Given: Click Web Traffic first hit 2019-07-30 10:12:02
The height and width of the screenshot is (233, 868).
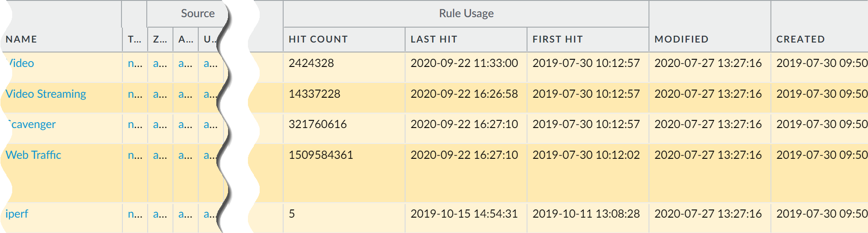Looking at the screenshot, I should pyautogui.click(x=586, y=155).
